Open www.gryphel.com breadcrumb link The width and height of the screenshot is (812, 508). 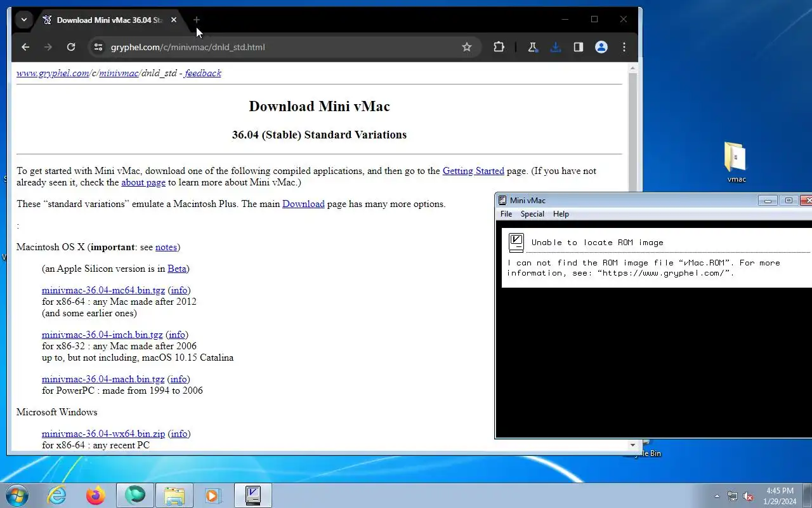tap(53, 73)
